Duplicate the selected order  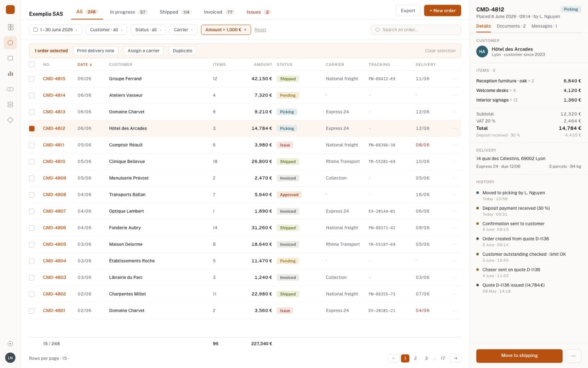click(182, 51)
